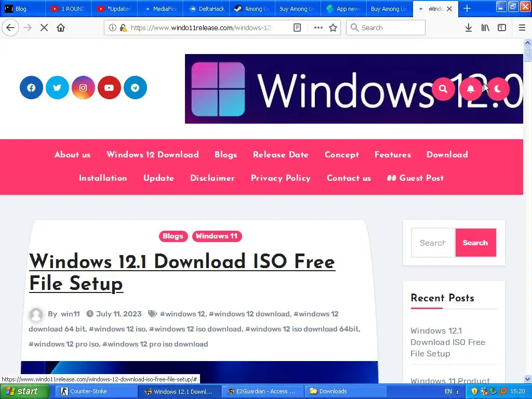Open the Contact us menu item
Image resolution: width=532 pixels, height=399 pixels.
pyautogui.click(x=349, y=178)
